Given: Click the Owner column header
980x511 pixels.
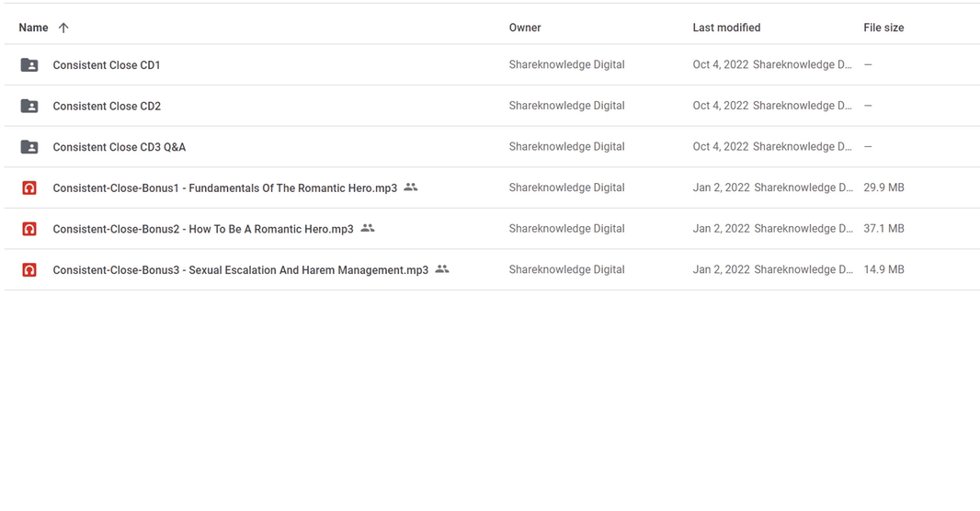Looking at the screenshot, I should click(525, 28).
